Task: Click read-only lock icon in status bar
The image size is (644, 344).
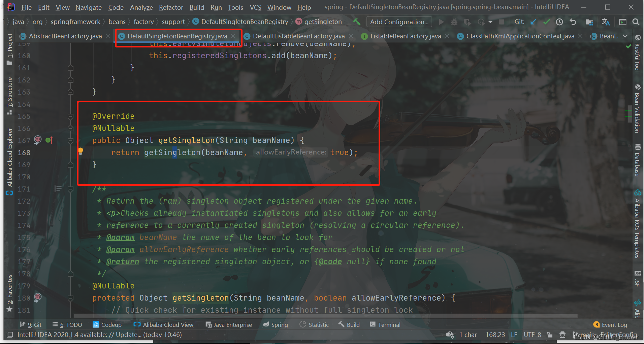Action: (x=549, y=335)
